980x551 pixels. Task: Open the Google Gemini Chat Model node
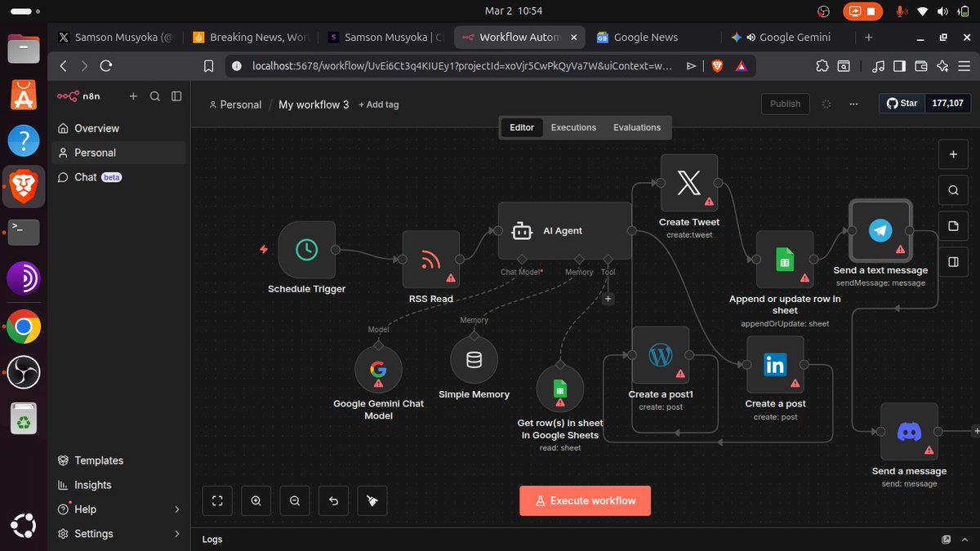(x=378, y=369)
